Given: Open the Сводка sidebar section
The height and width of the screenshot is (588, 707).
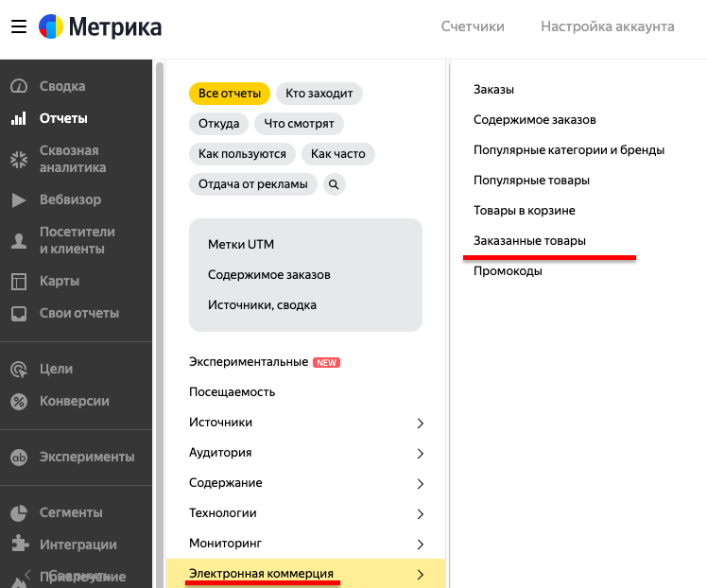Looking at the screenshot, I should (62, 86).
